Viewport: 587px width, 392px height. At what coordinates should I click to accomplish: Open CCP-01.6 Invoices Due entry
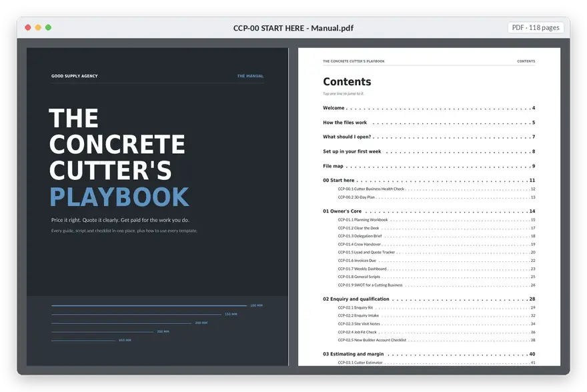click(x=436, y=261)
